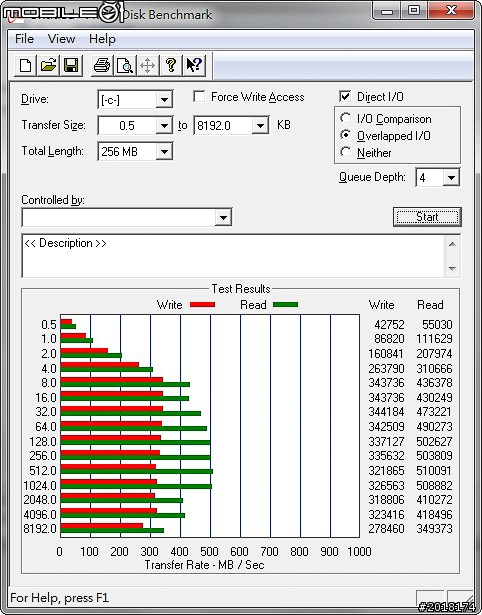Image resolution: width=482 pixels, height=615 pixels.
Task: Click the 8192.0 transfer size row label
Action: tap(40, 529)
